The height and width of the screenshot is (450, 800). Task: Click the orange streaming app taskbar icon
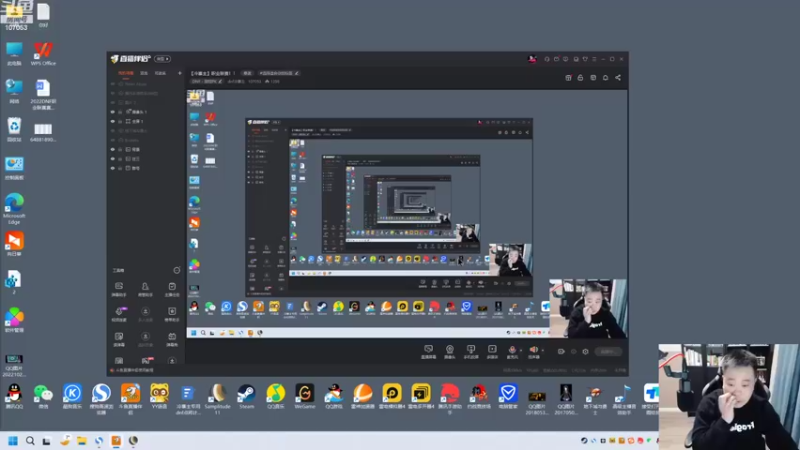tap(116, 441)
